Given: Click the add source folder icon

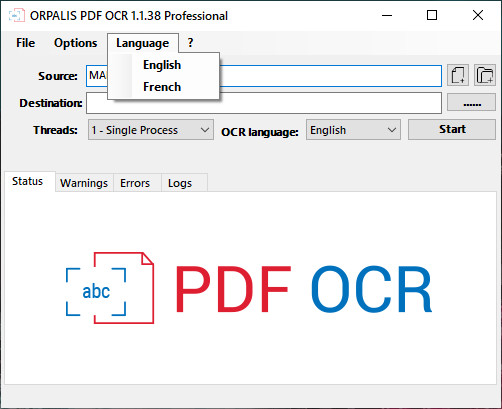Looking at the screenshot, I should 485,75.
